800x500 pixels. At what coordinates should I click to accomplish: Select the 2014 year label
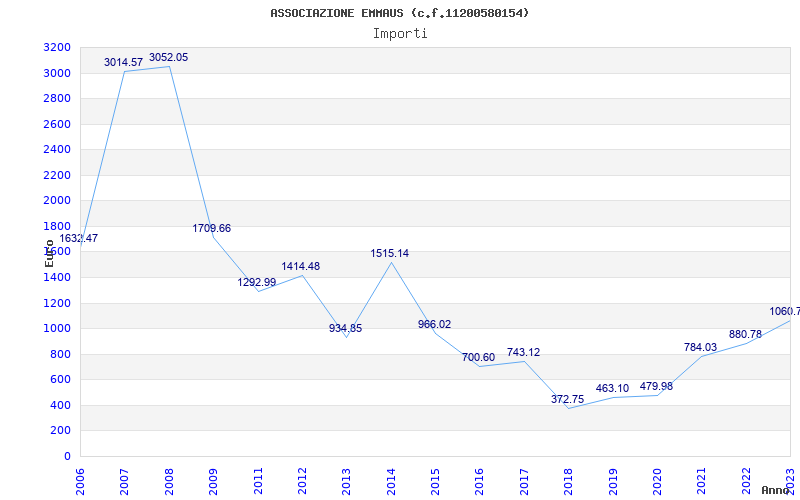391,482
